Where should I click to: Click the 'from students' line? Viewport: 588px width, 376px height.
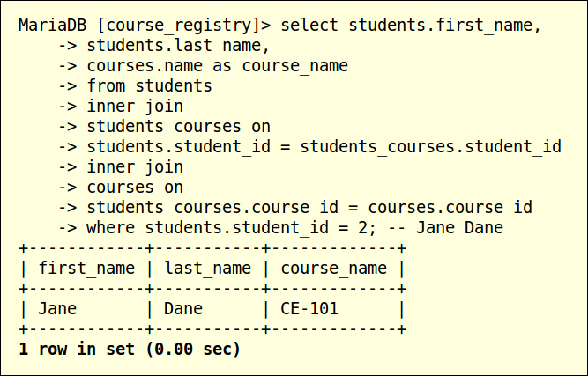tap(150, 86)
